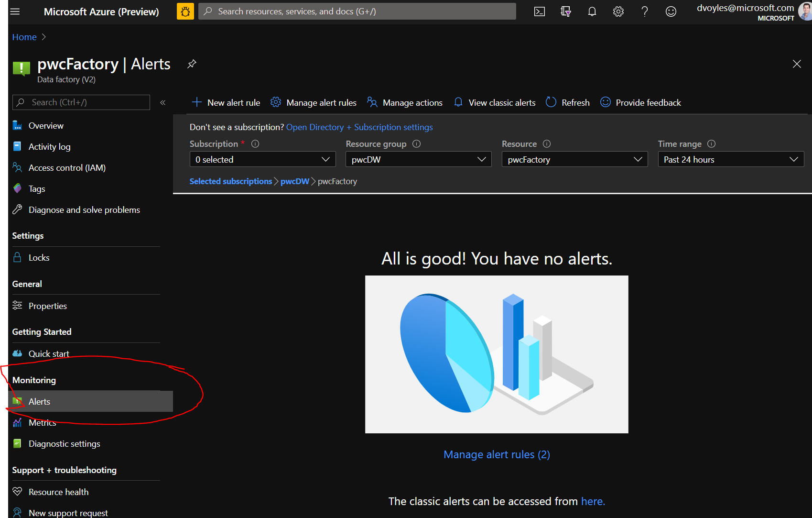Open Cloud Shell terminal icon
This screenshot has height=518, width=812.
tap(540, 11)
